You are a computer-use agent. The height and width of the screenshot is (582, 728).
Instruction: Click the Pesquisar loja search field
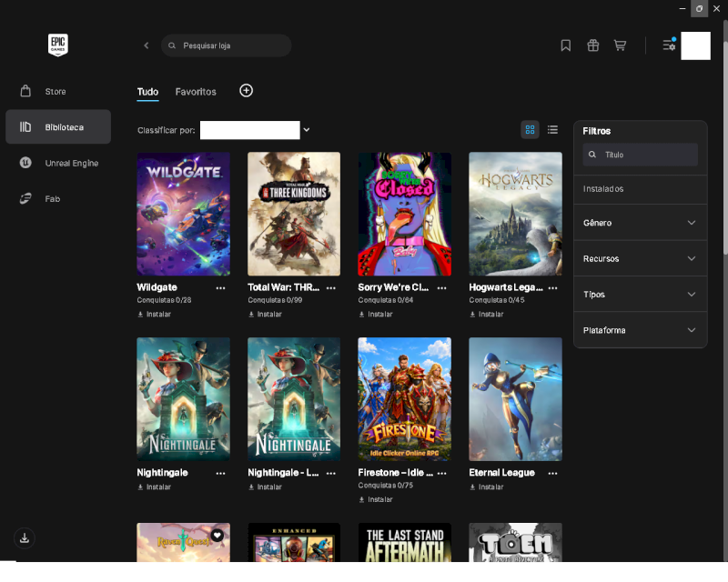pyautogui.click(x=226, y=45)
